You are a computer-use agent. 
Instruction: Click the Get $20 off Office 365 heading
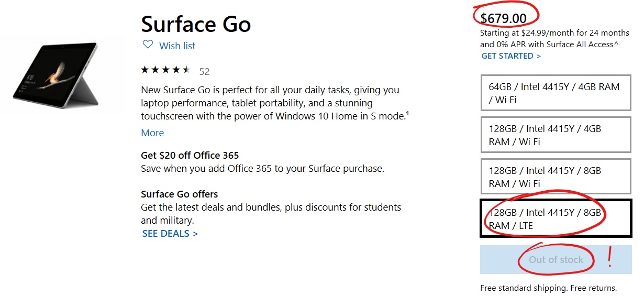pyautogui.click(x=190, y=155)
